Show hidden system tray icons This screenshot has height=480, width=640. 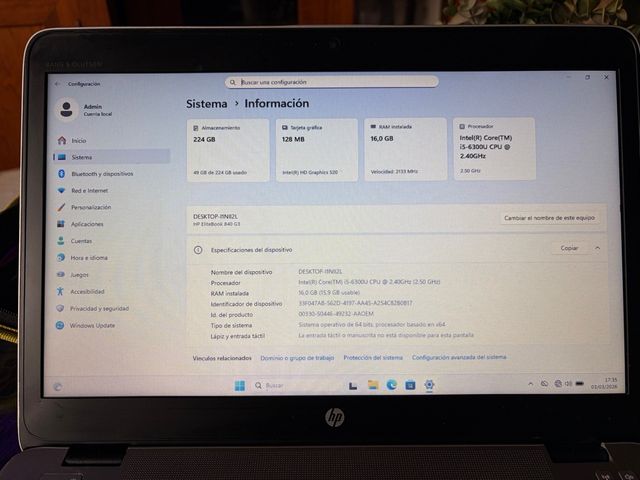[530, 384]
